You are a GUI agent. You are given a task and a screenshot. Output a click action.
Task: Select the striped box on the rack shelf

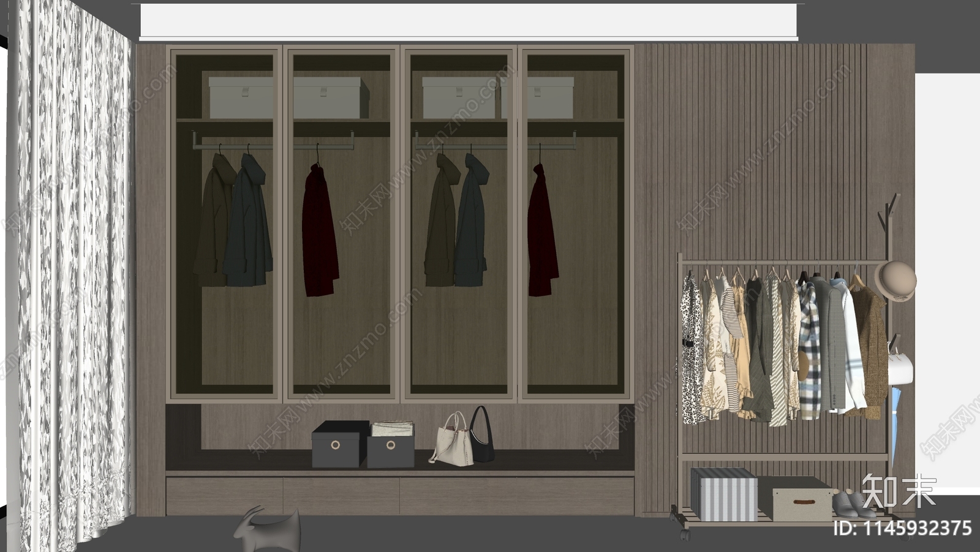point(724,494)
